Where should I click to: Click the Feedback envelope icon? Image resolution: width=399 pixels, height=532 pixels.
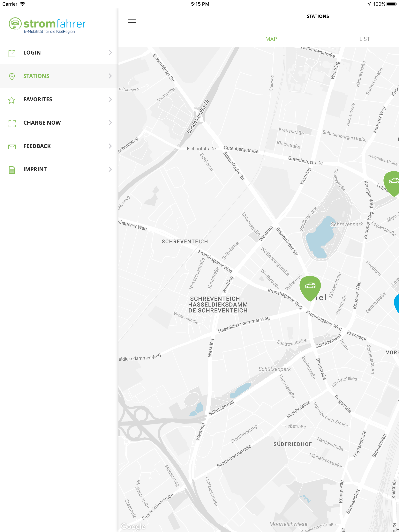click(12, 146)
